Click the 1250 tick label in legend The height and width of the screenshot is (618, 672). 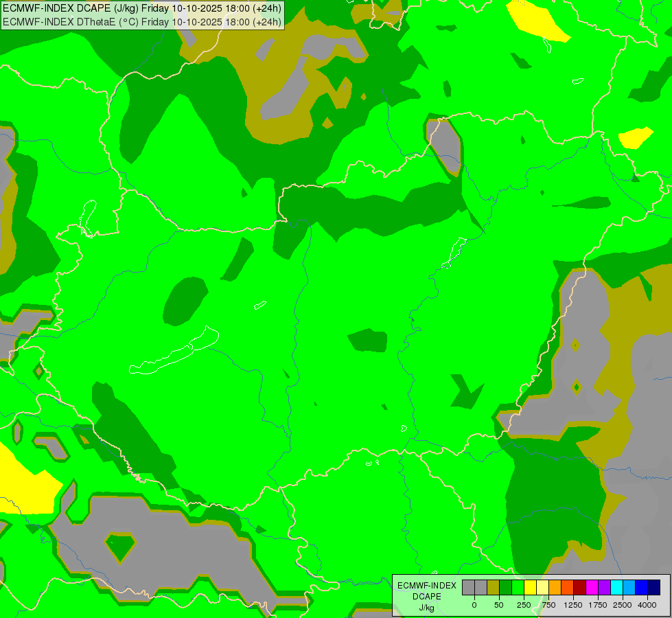click(x=572, y=605)
